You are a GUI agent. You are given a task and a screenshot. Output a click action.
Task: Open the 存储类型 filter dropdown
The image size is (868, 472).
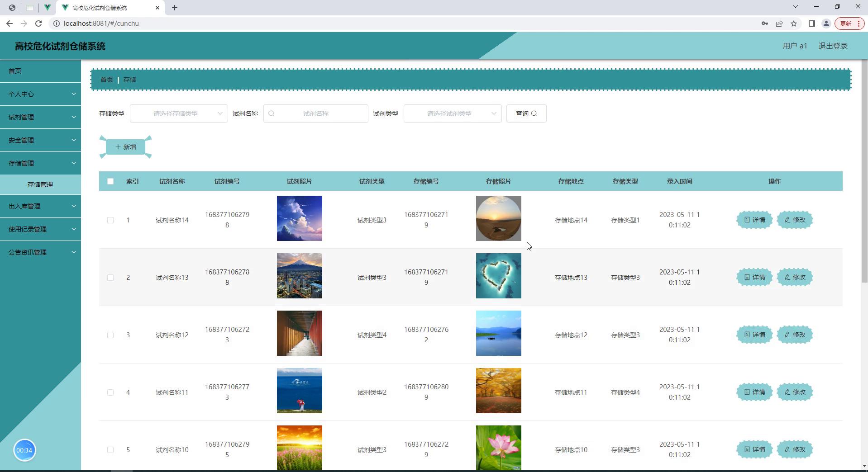pos(179,113)
